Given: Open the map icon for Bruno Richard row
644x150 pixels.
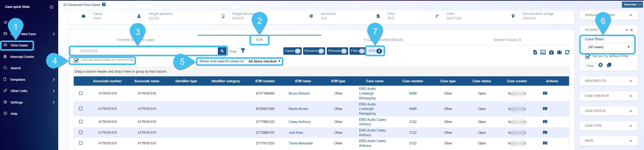Looking at the screenshot, I should point(545,93).
